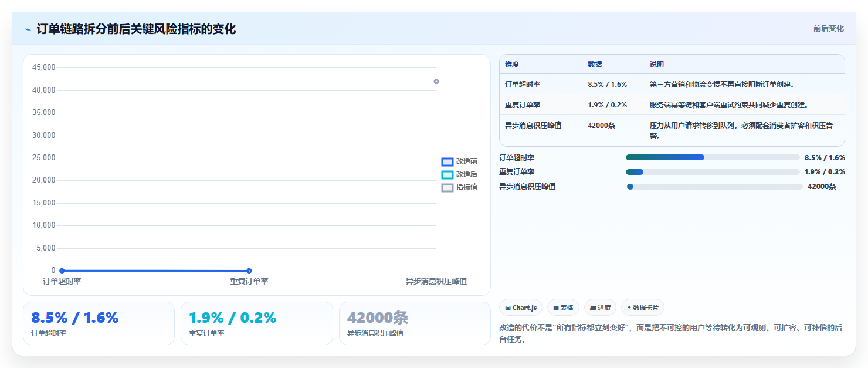Click the 异步消息积压峰值 progress bar
Screen dimensions: 868x368
pos(714,187)
